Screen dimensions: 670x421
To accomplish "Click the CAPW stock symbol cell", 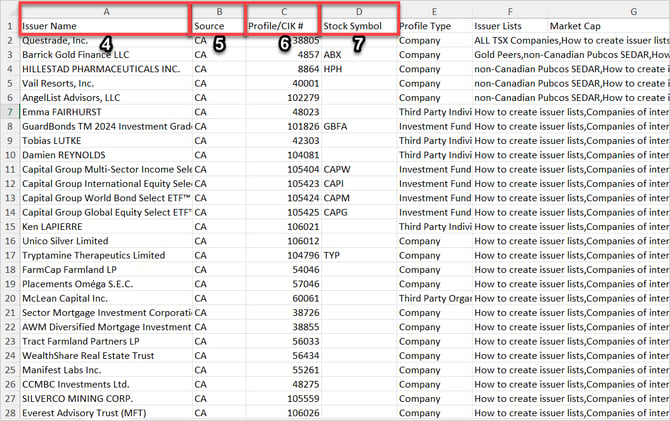I will tap(359, 169).
